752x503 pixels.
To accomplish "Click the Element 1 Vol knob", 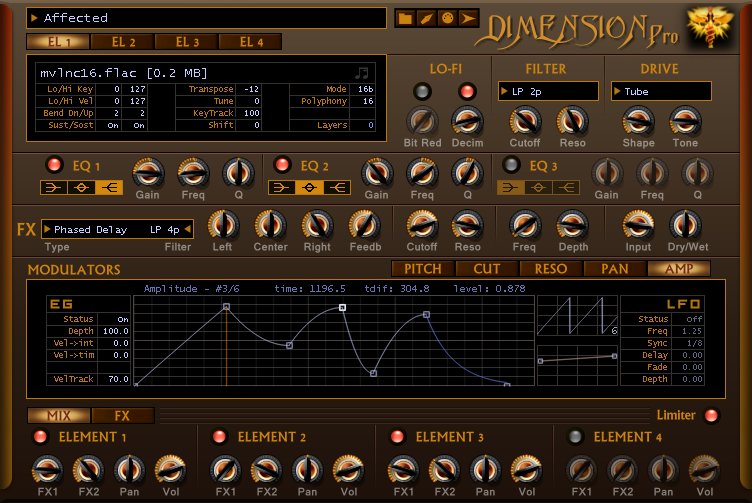I will (x=170, y=470).
